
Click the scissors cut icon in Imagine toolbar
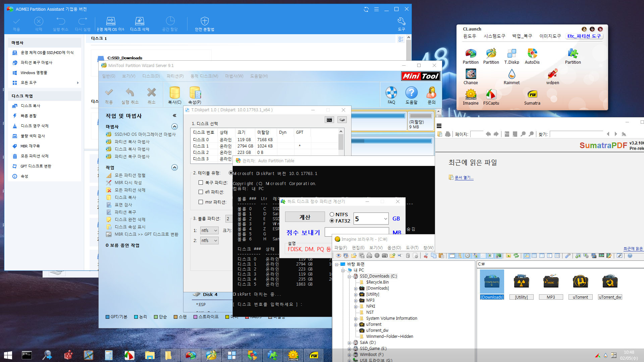[426, 256]
